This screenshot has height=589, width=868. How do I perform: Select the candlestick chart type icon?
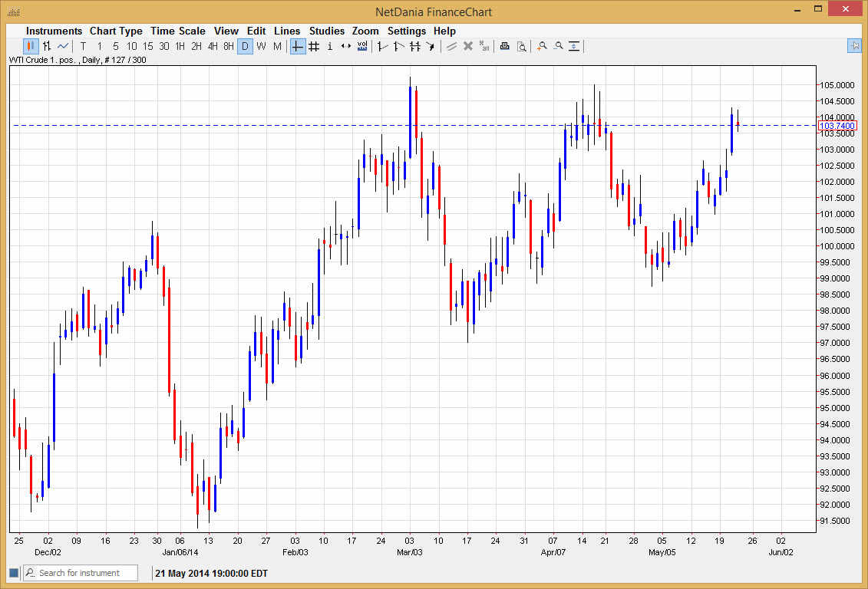[31, 47]
